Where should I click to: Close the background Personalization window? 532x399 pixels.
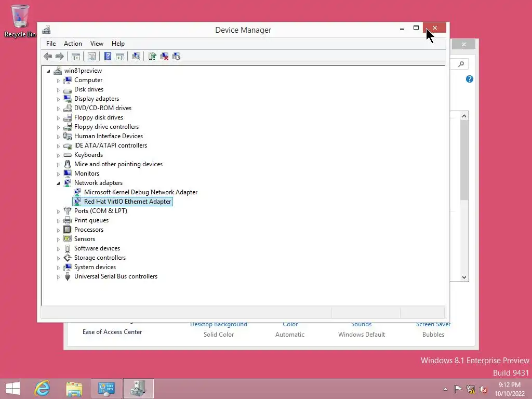(x=464, y=45)
